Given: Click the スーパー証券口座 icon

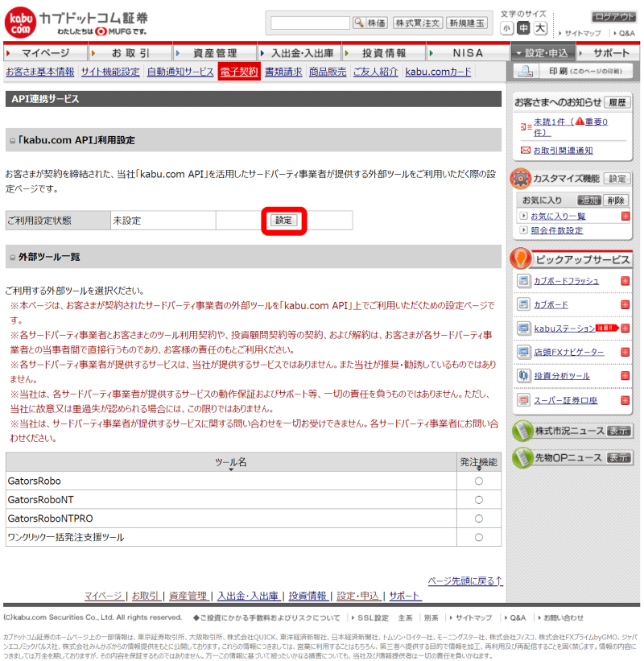Looking at the screenshot, I should 523,399.
